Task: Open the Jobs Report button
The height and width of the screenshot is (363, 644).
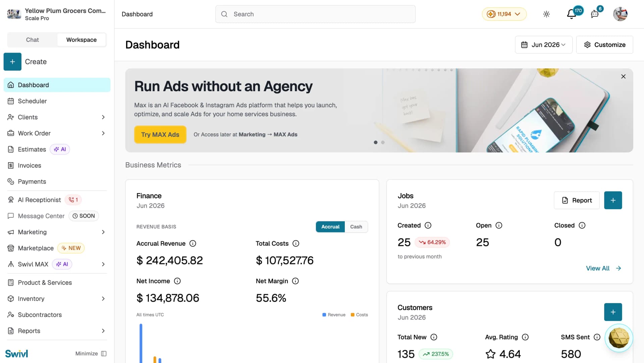Action: point(577,200)
